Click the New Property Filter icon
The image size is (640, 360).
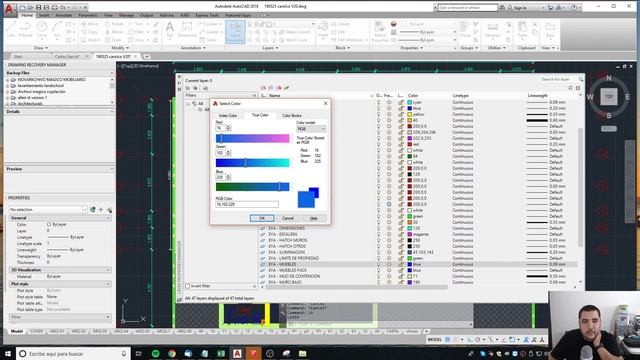[188, 88]
